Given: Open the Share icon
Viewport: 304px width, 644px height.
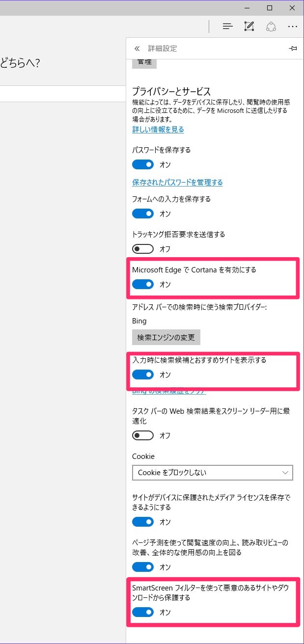Looking at the screenshot, I should [271, 27].
